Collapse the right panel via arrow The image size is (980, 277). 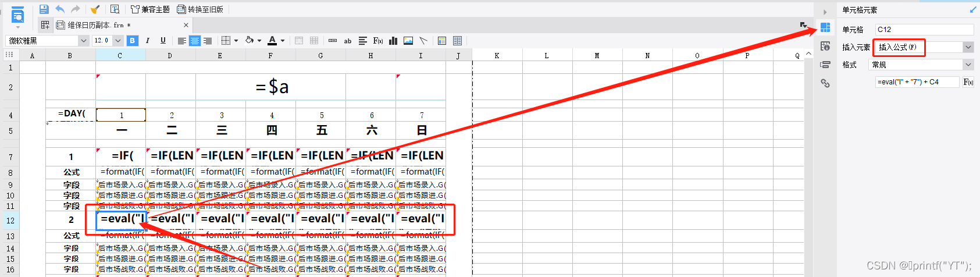tap(825, 12)
